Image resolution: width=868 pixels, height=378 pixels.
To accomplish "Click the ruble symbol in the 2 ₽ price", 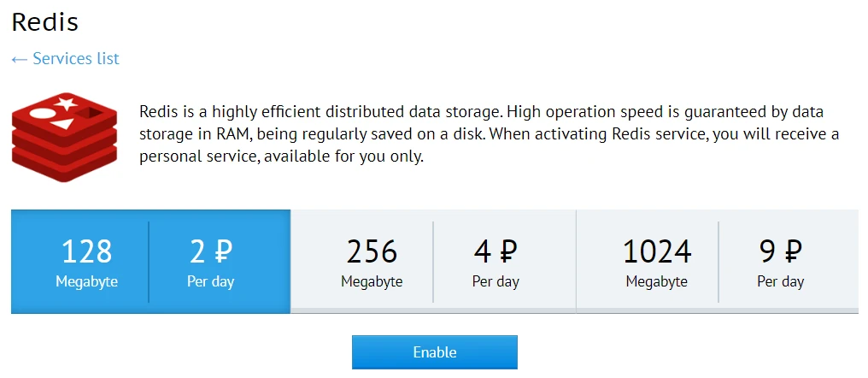I will (222, 251).
